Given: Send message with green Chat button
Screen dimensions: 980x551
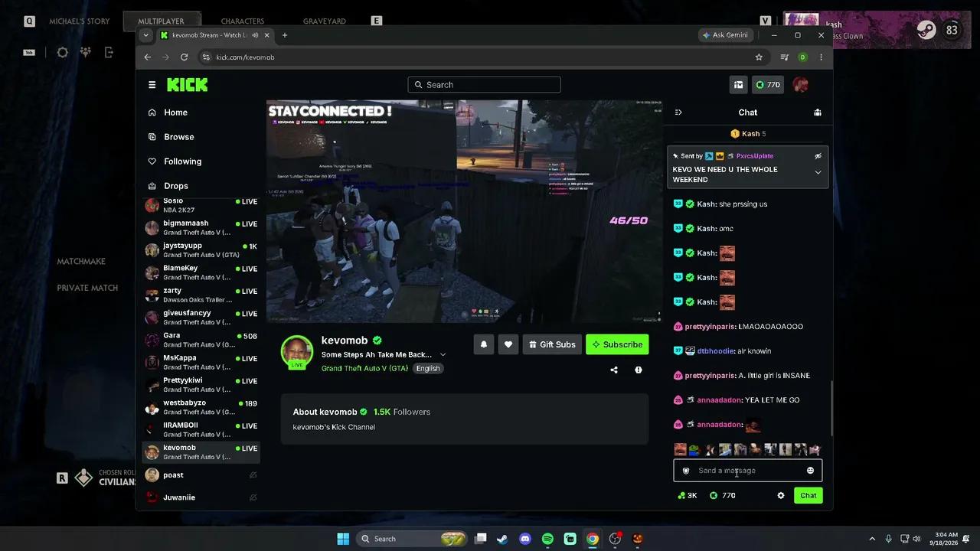Looking at the screenshot, I should [808, 495].
